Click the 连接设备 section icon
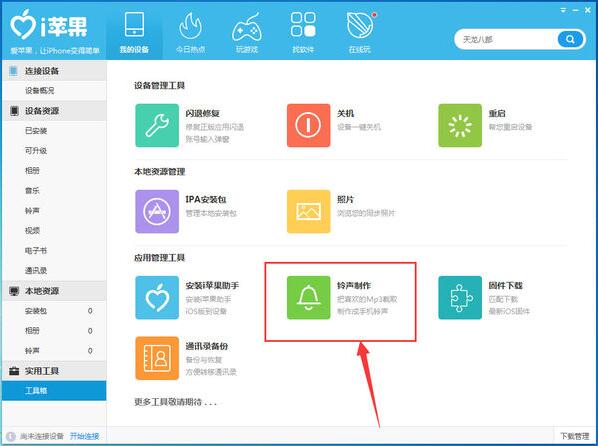This screenshot has width=598, height=446. 14,71
